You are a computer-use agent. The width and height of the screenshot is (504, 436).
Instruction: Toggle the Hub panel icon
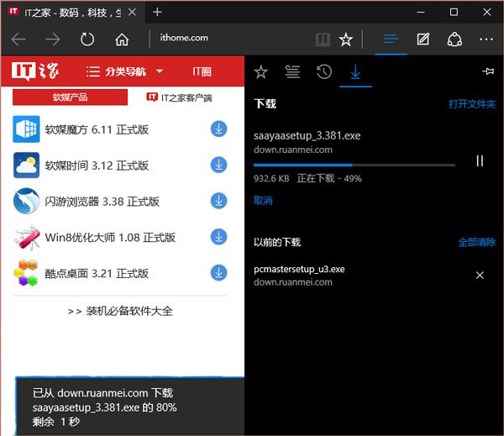point(391,39)
